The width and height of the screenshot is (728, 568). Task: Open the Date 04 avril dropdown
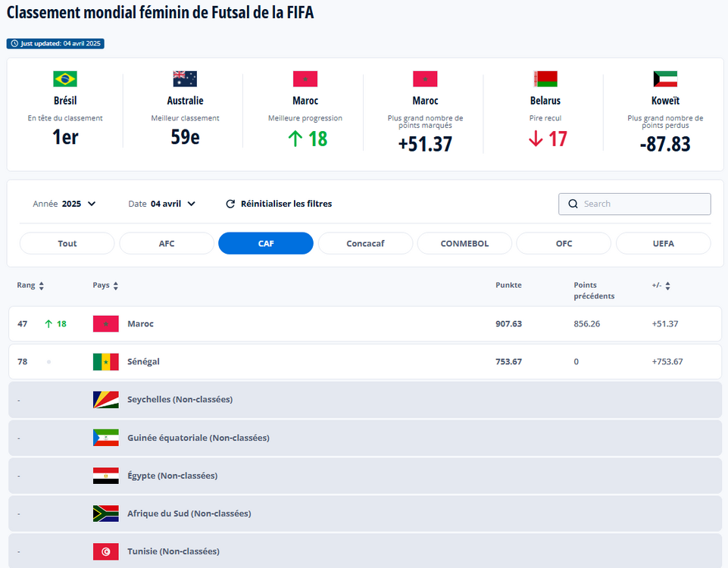pyautogui.click(x=162, y=204)
